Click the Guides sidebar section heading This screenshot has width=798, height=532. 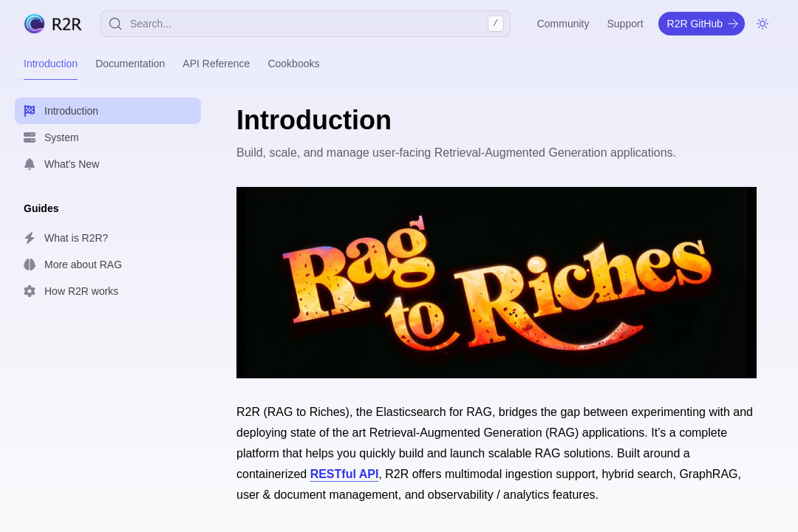(41, 208)
